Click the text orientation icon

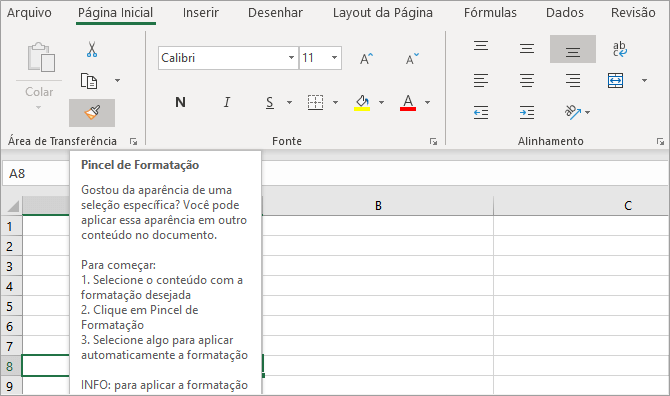573,112
